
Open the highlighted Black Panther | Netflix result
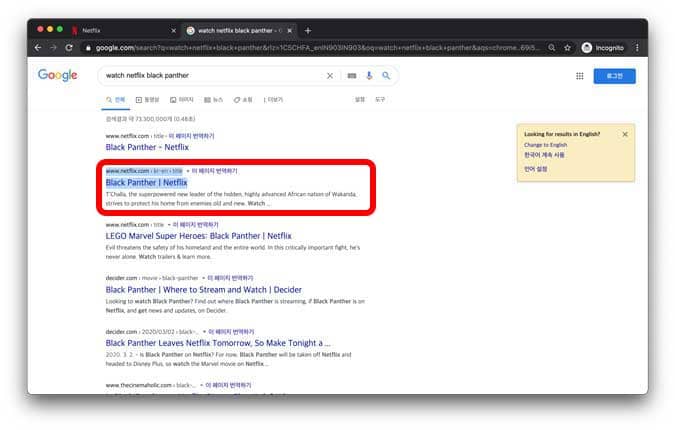pos(146,183)
